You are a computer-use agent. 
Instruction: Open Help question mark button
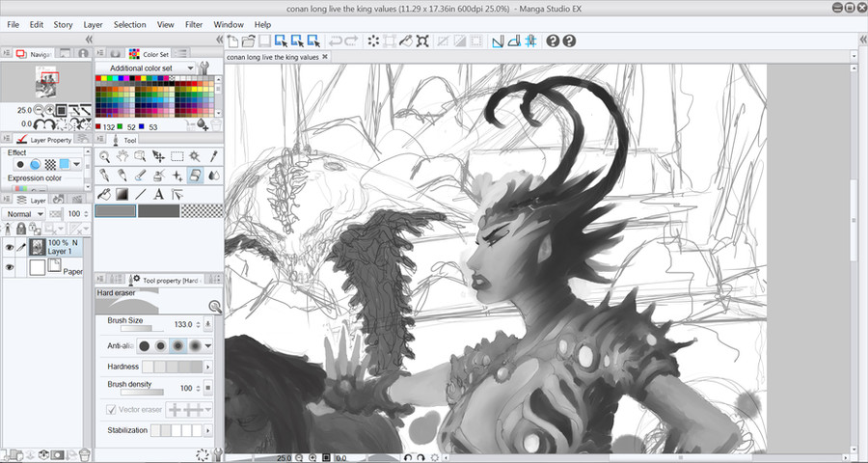tap(553, 41)
